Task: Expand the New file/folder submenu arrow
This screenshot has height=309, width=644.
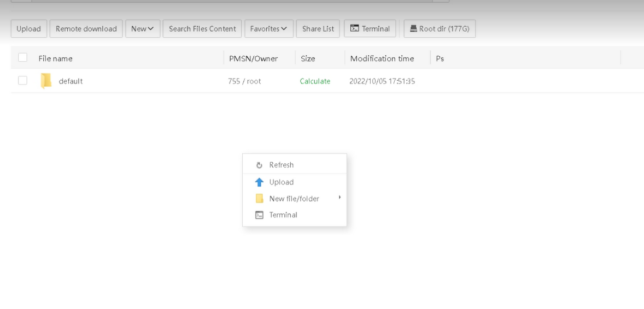Action: tap(339, 198)
